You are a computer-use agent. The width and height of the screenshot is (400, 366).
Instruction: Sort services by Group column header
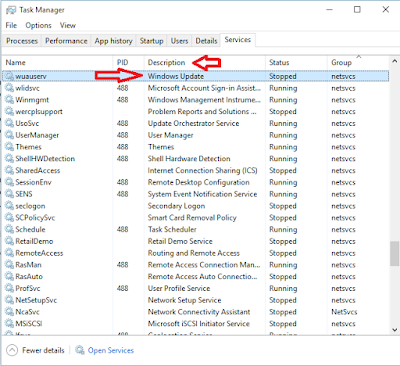tap(358, 63)
